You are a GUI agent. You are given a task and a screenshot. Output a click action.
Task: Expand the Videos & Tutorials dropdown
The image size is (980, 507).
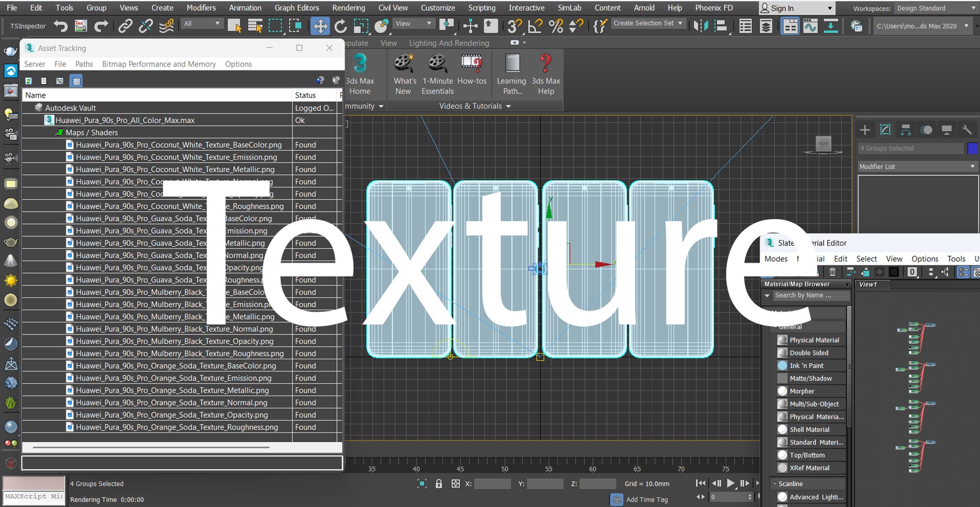pos(475,106)
